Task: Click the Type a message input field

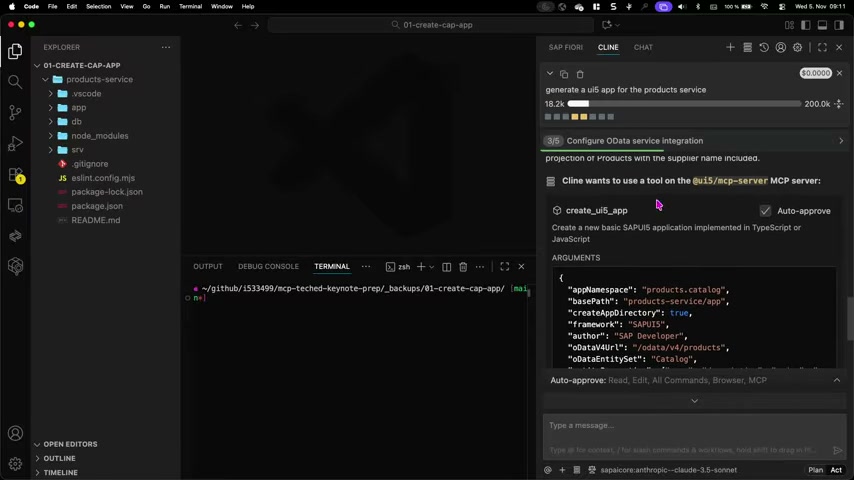Action: 694,437
